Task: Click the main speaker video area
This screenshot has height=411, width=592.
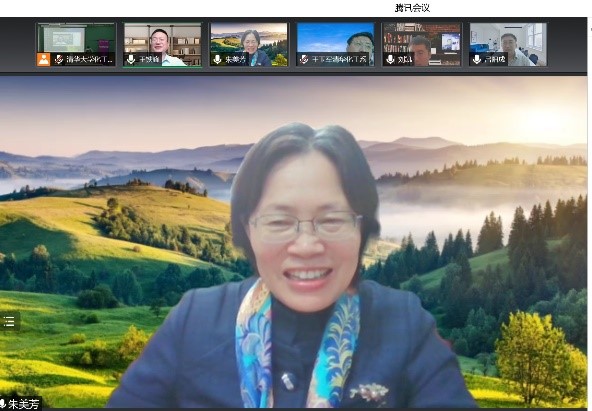Action: [x=293, y=242]
